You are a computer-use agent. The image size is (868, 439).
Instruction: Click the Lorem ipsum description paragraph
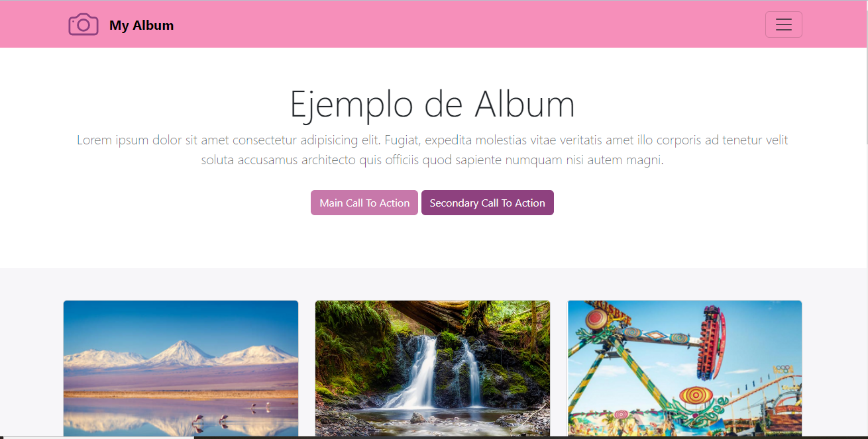[432, 150]
